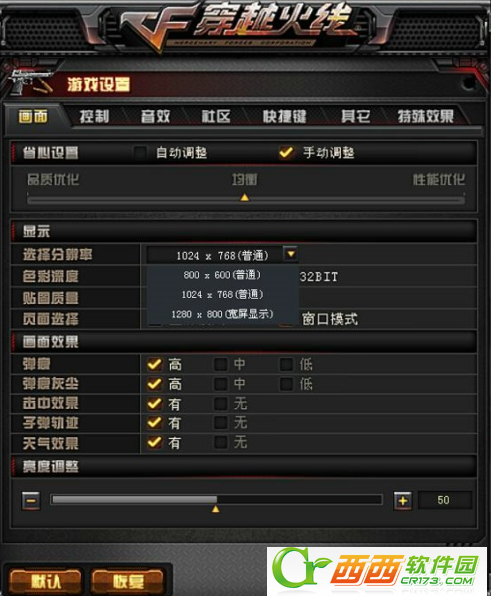Turn off 天气效果 by checking 无
Screen dimensions: 491x596
(x=221, y=442)
